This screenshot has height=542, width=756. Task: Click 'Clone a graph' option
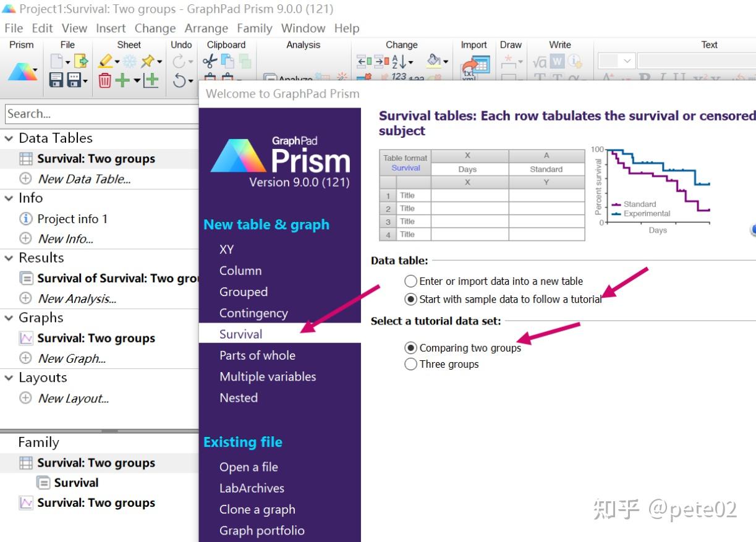coord(257,510)
